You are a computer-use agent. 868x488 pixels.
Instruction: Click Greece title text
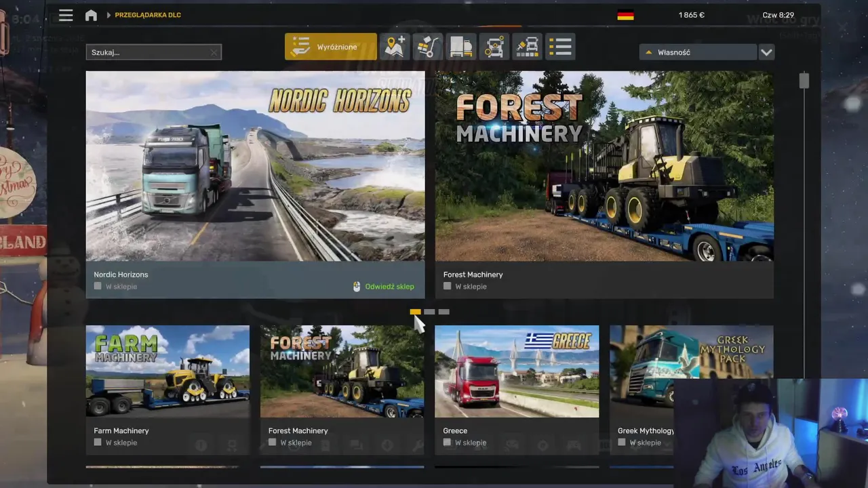coord(455,430)
